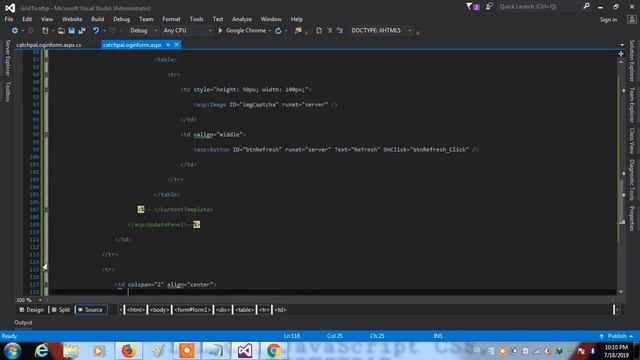This screenshot has width=640, height=360.
Task: Click the <html> breadcrumb tag
Action: 136,310
